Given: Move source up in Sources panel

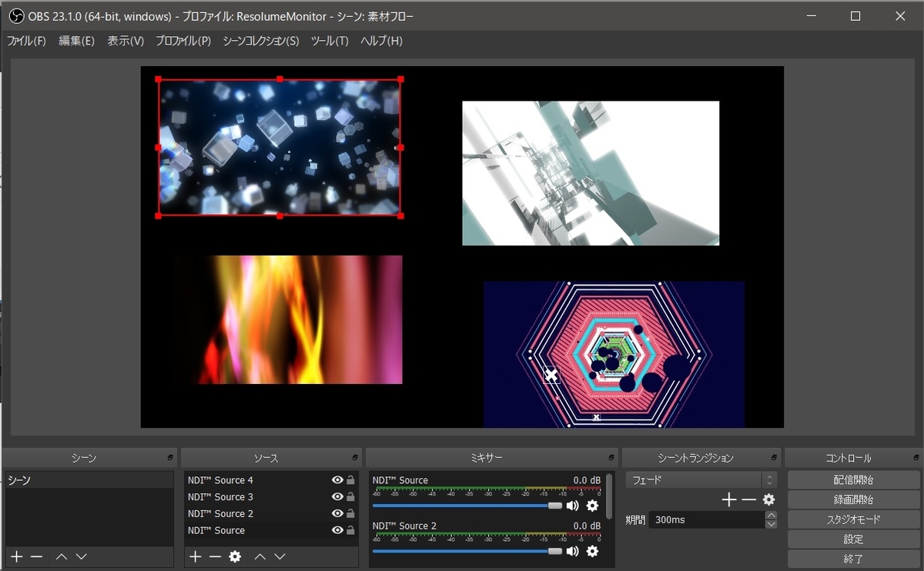Looking at the screenshot, I should (260, 556).
